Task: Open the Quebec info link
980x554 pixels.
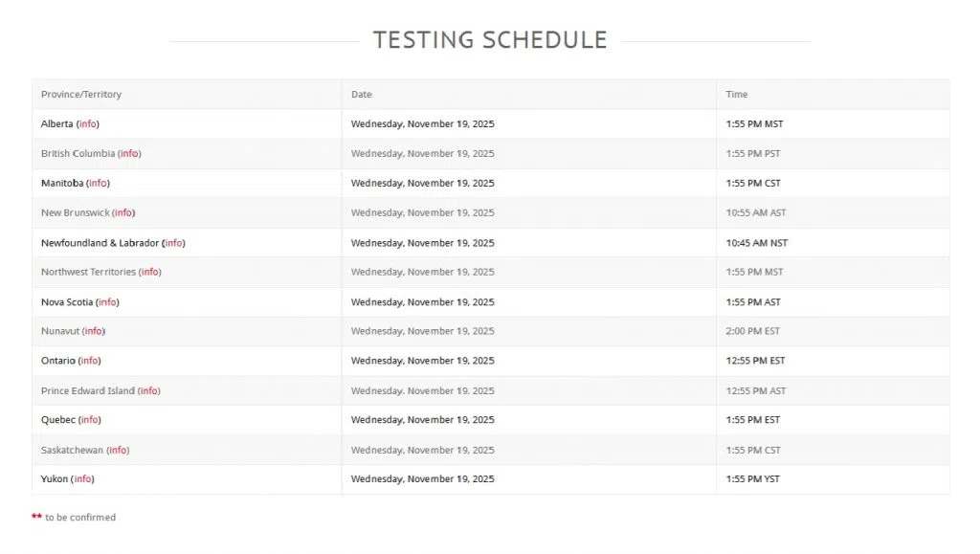Action: coord(89,420)
